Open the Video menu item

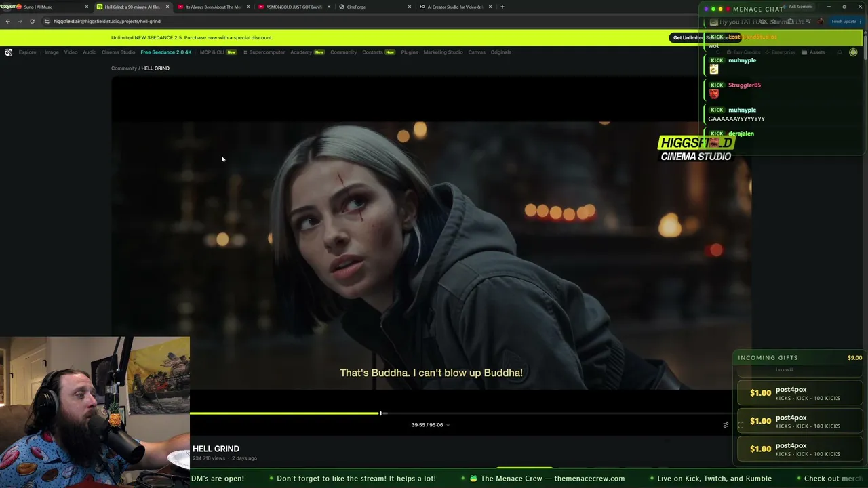71,52
